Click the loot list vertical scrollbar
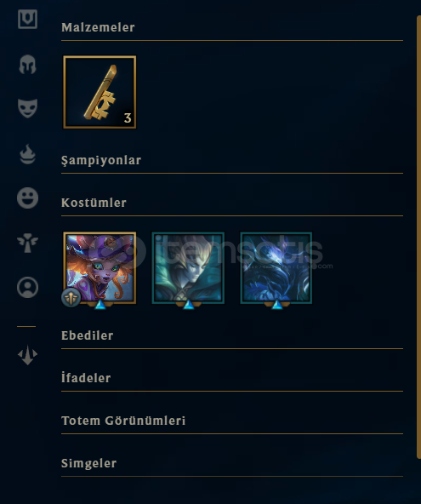 point(418,237)
